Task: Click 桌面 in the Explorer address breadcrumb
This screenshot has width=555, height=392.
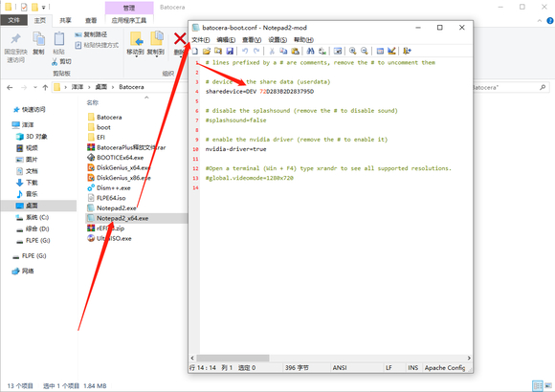Action: coord(100,87)
